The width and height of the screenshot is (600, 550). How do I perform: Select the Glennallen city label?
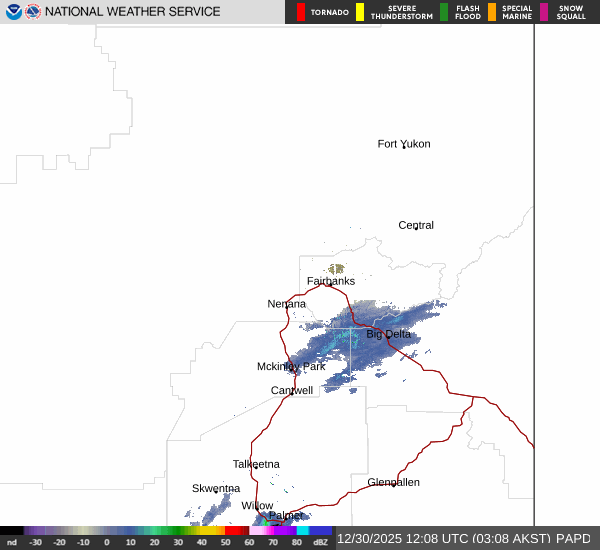tap(393, 482)
